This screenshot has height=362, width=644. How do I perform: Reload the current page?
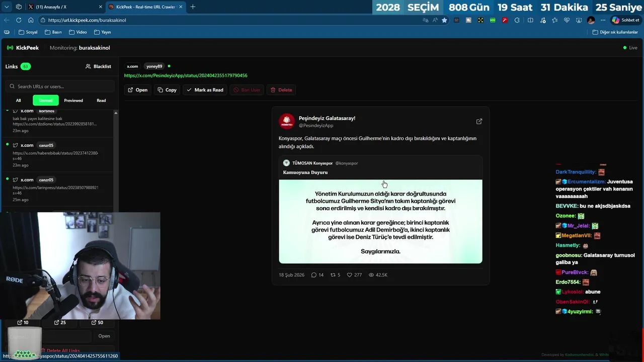pyautogui.click(x=19, y=20)
